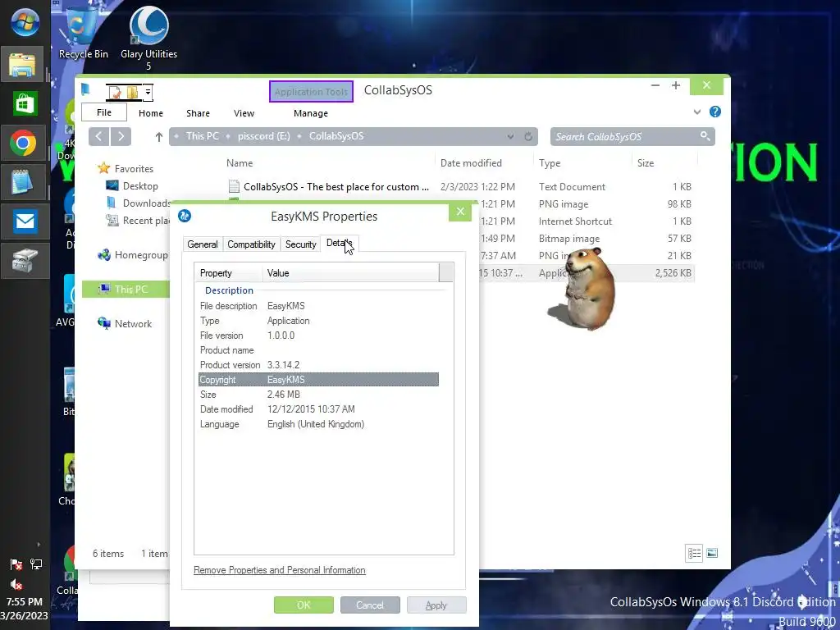
Task: Click new folder quick access toolbar icon
Action: [x=132, y=93]
